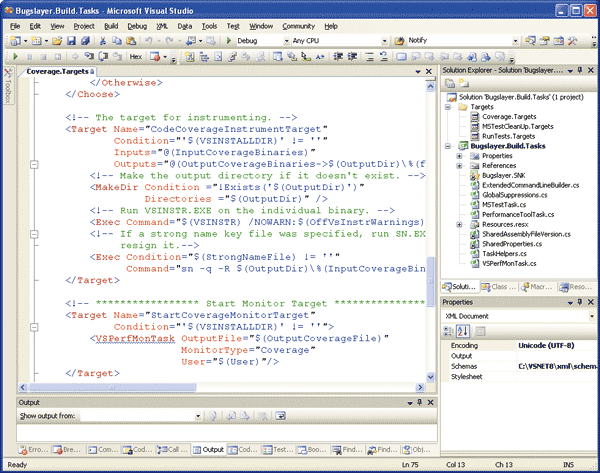
Task: Collapse the CodeCoverageInstrumentTarget outline region
Action: [x=34, y=165]
